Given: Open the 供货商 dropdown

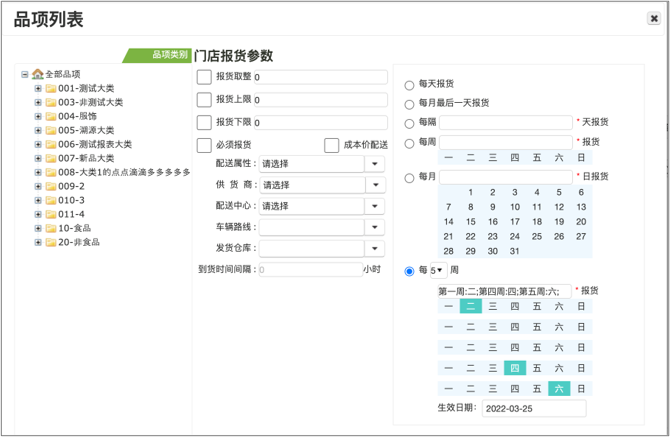Looking at the screenshot, I should point(376,185).
